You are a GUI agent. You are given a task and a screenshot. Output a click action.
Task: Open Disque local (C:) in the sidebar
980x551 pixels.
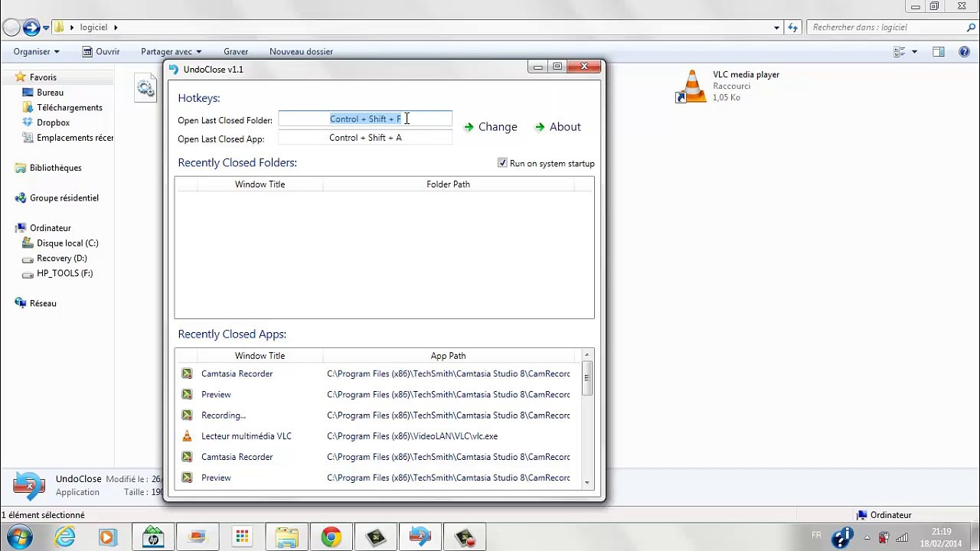67,243
